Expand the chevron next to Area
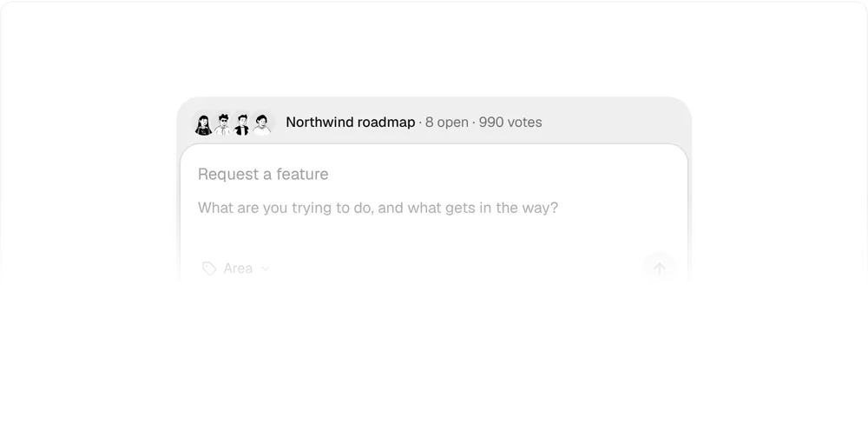Screen dimensions: 868x431 pos(265,269)
